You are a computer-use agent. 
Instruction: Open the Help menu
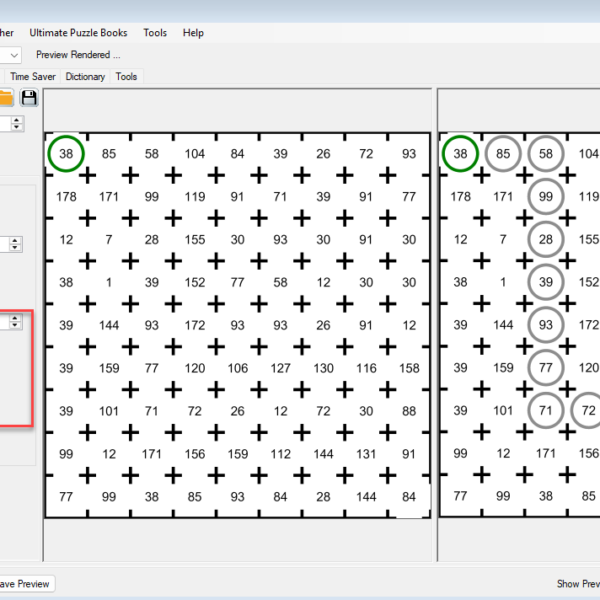point(193,33)
